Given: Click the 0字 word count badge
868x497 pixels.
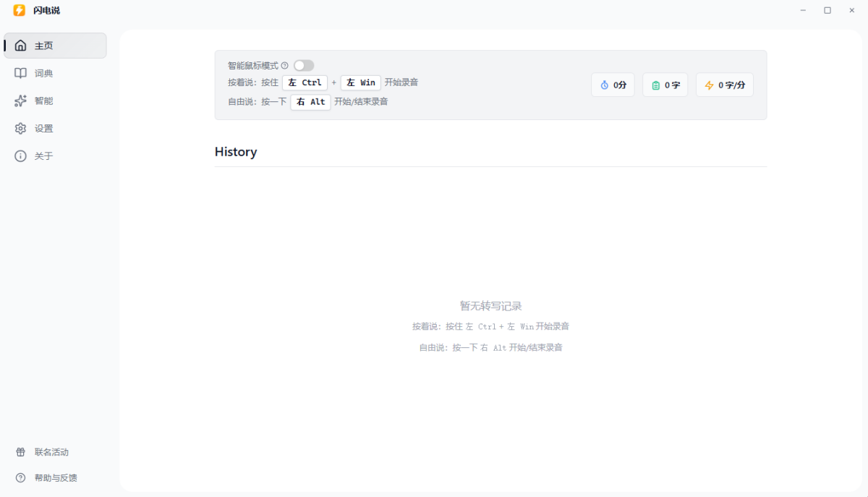Looking at the screenshot, I should (665, 85).
